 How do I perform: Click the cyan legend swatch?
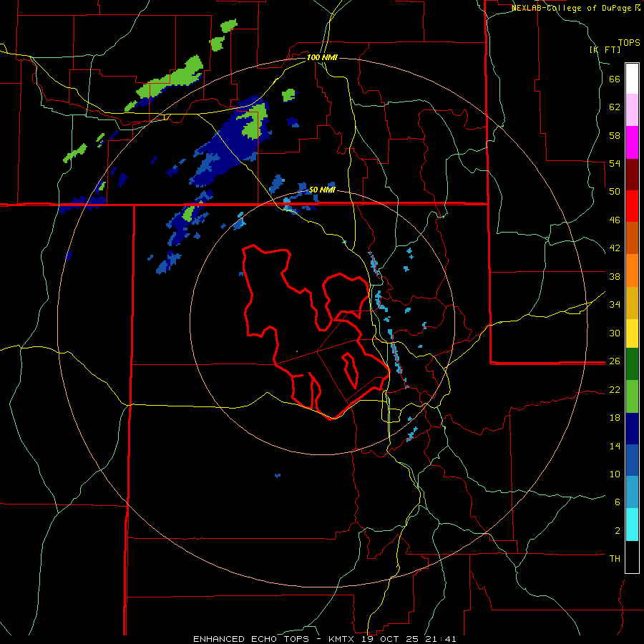point(632,525)
